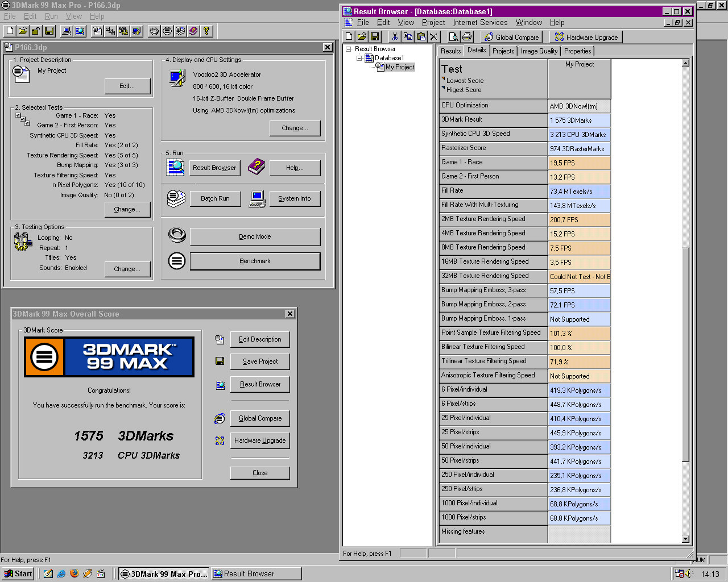Click Testing Options icon in 3DMark toolbar
The image size is (728, 582).
coord(123,31)
